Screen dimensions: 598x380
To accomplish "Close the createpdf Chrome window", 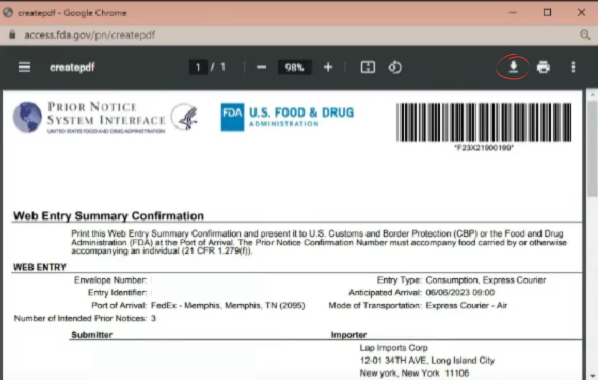I will 581,13.
